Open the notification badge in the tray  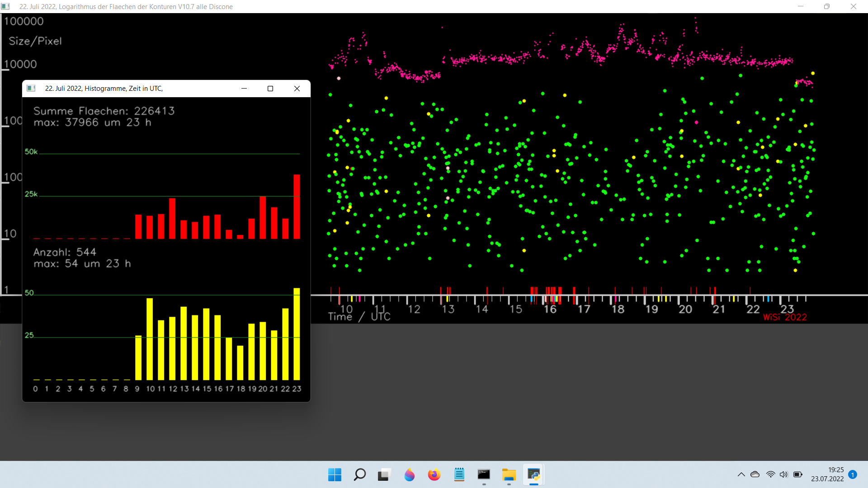(x=853, y=474)
